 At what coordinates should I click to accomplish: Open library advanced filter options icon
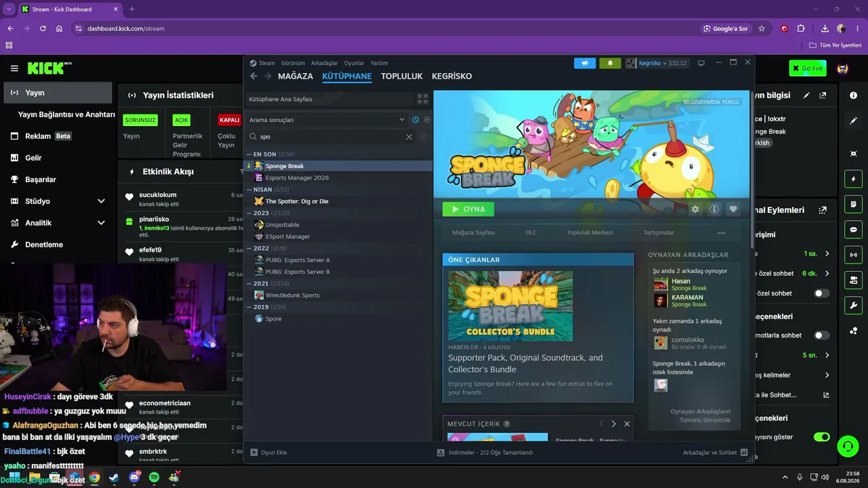(423, 137)
